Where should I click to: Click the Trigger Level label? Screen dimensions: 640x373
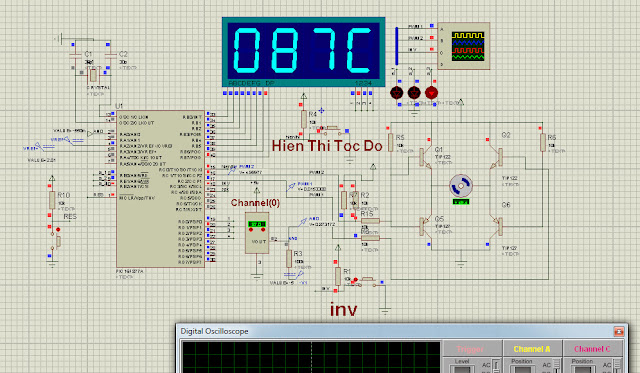coord(462,361)
